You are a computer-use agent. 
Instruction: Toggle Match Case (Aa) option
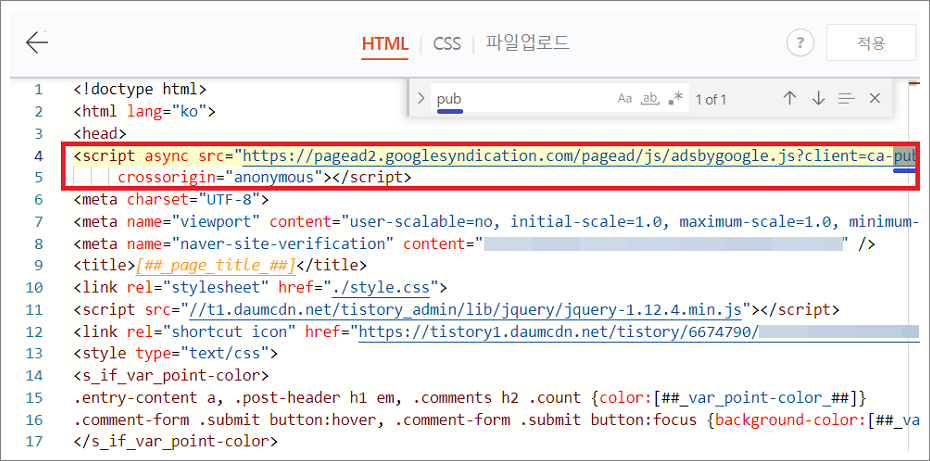click(x=625, y=98)
